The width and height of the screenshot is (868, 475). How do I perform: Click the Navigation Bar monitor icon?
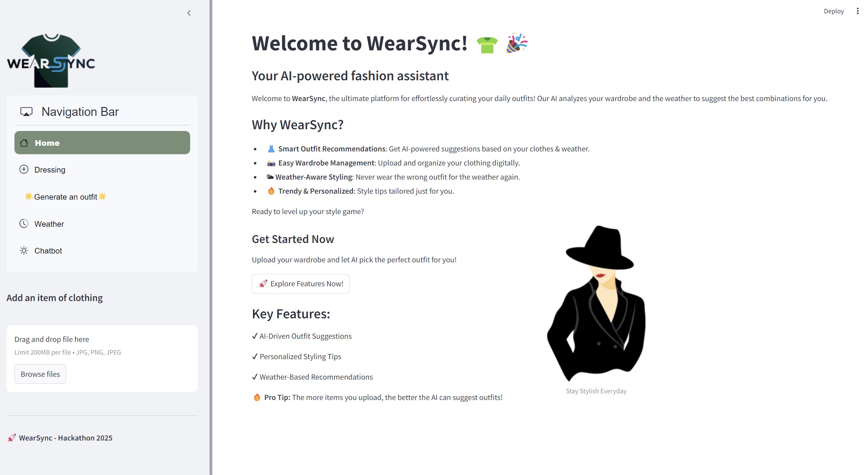tap(26, 112)
